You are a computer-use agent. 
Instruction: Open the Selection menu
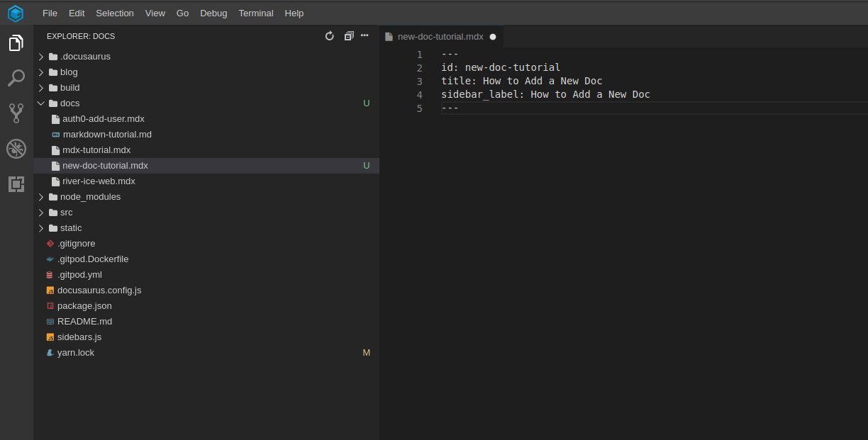click(114, 13)
